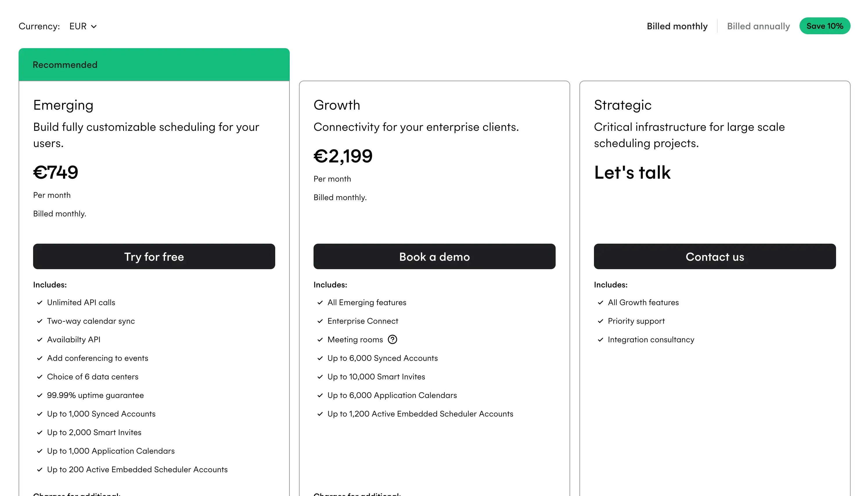The width and height of the screenshot is (868, 496).
Task: Select the Emerging plan heading
Action: (63, 105)
